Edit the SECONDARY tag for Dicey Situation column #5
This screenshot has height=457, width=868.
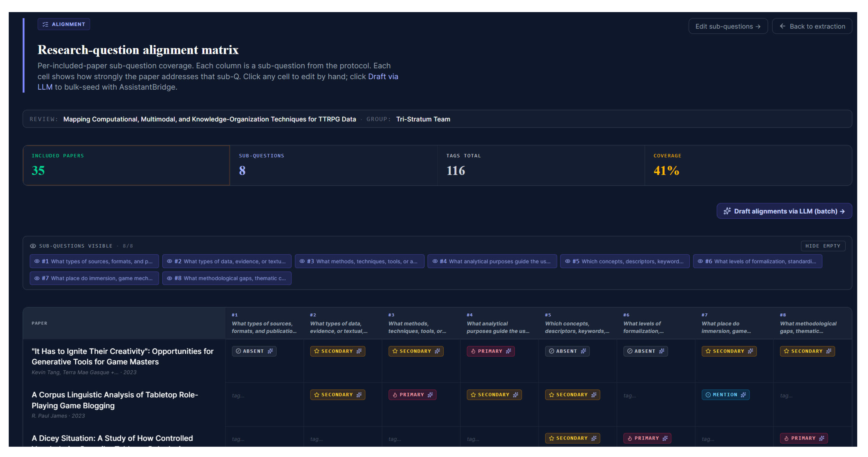[572, 438]
